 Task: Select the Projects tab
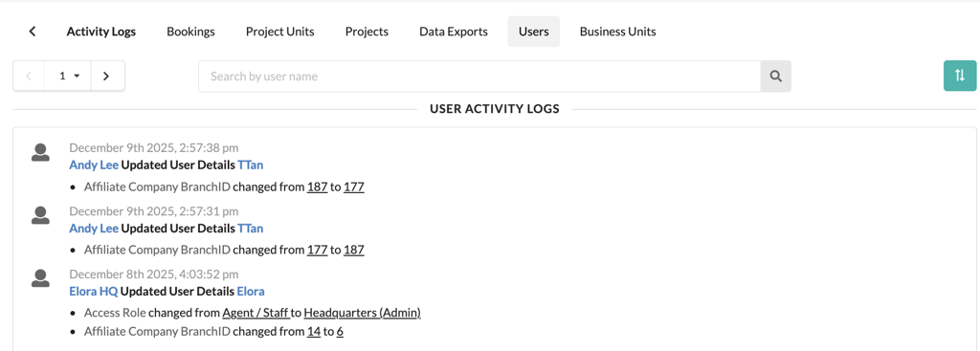(367, 32)
